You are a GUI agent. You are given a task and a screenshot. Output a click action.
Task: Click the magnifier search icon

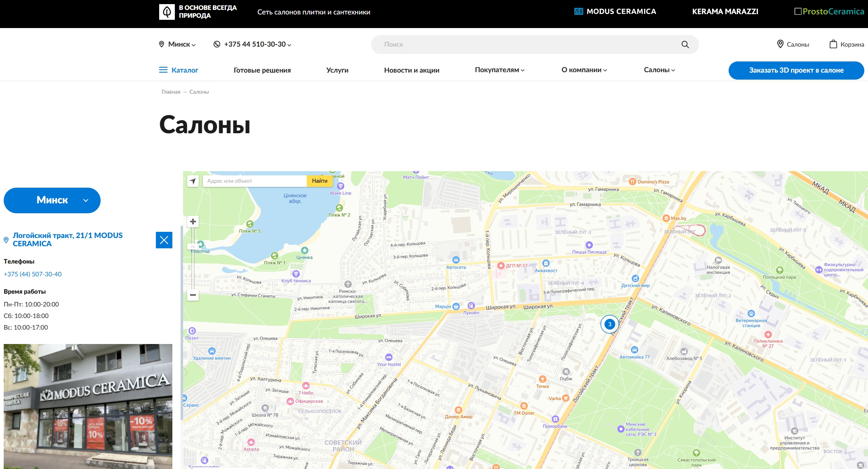pyautogui.click(x=685, y=44)
